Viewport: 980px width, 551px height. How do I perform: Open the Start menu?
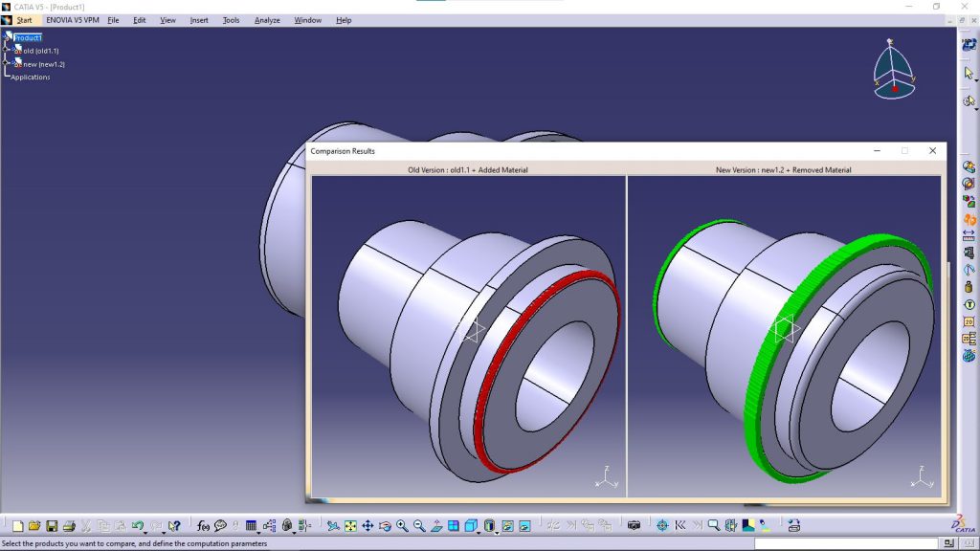pos(24,20)
